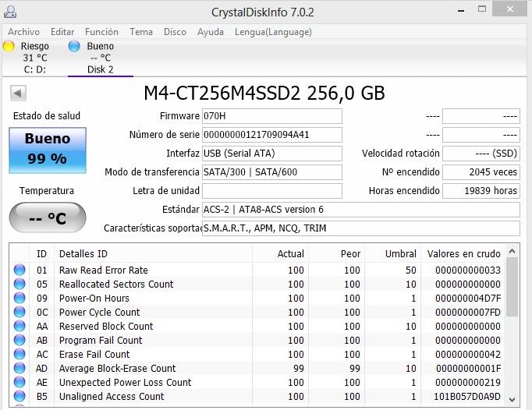Click status icon for Raw Read Error Rate
This screenshot has width=532, height=410.
[x=20, y=270]
